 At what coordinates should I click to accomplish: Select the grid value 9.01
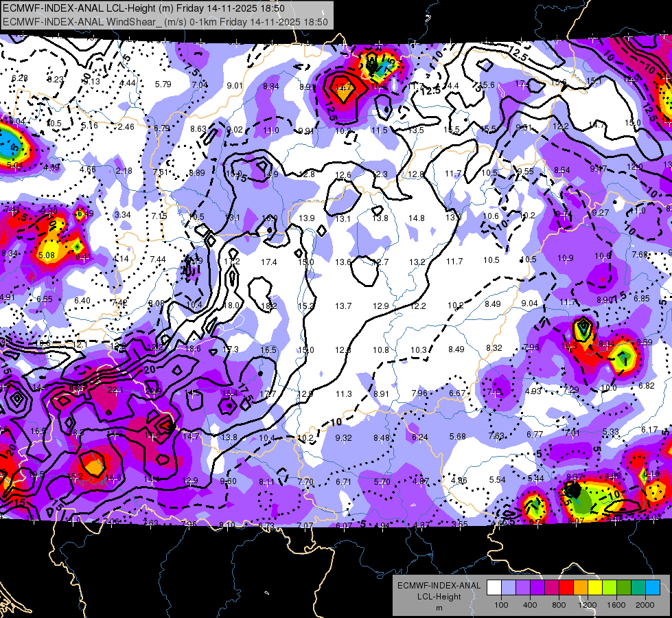[x=235, y=85]
